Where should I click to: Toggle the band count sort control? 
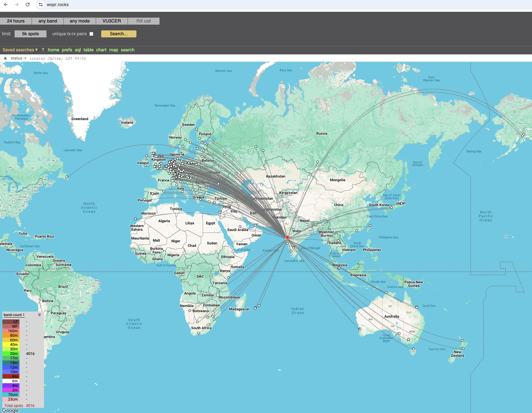click(14, 315)
